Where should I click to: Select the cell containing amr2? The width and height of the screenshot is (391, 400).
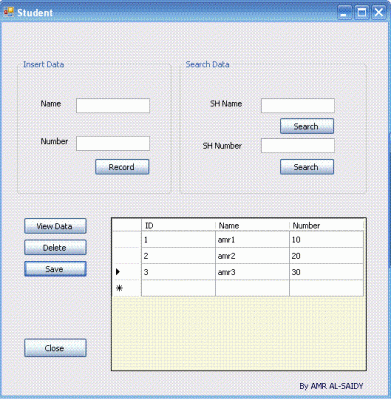pyautogui.click(x=252, y=256)
